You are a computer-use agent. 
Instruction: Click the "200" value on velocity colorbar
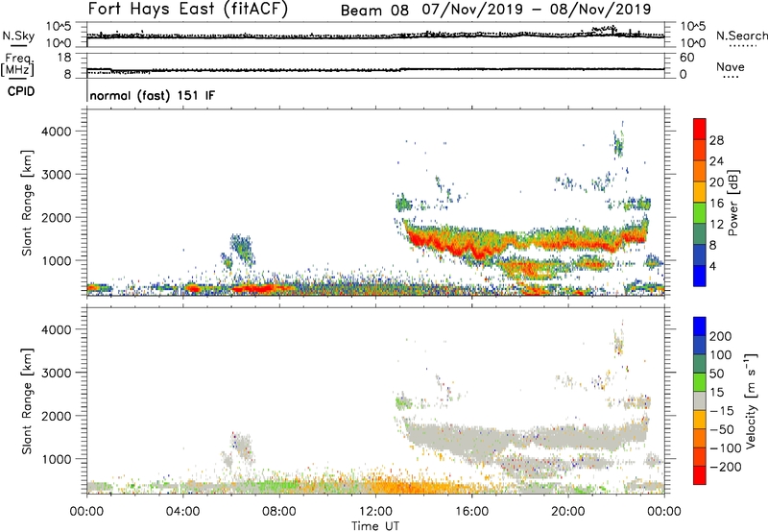click(721, 336)
